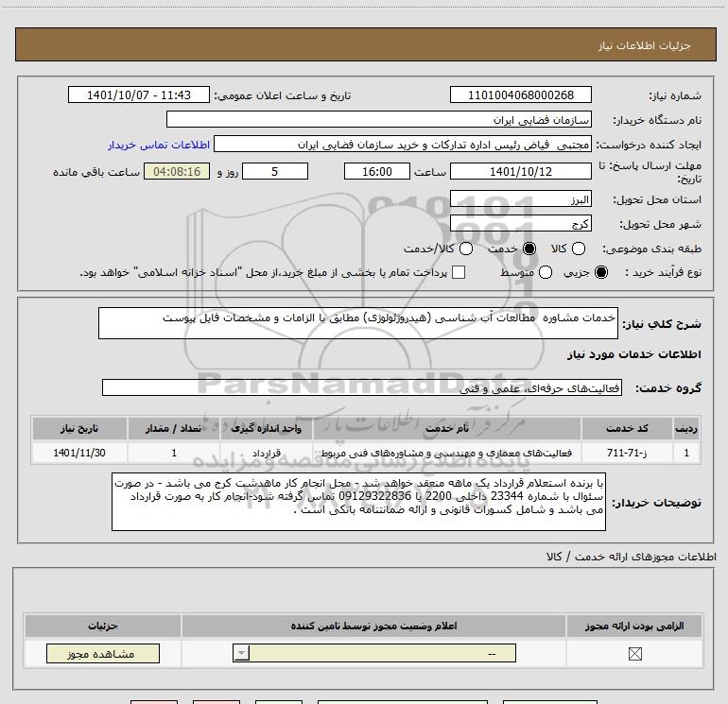This screenshot has width=728, height=704.
Task: Open the buyer contact information link
Action: point(159,145)
